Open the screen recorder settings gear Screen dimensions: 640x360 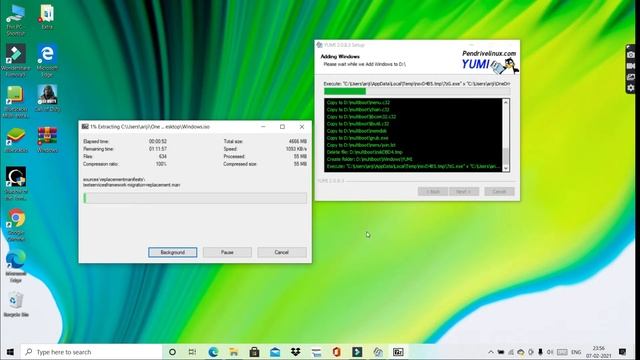click(x=631, y=88)
